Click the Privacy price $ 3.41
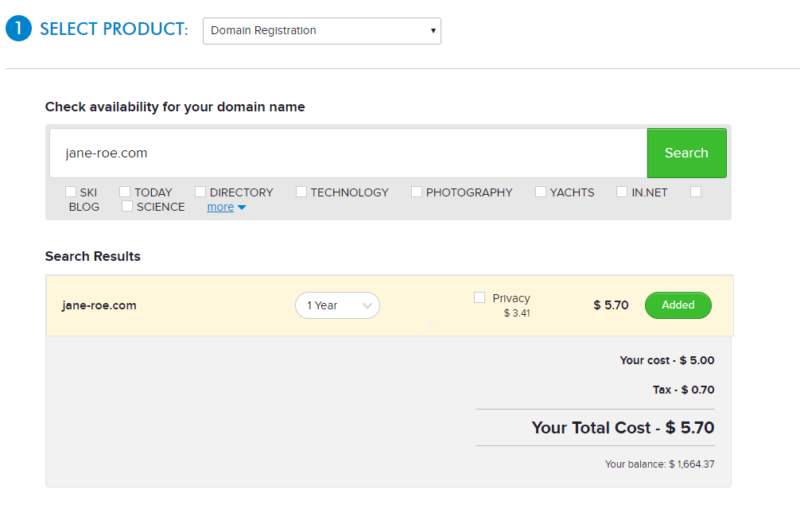Viewport: 800px width, 532px height. click(x=517, y=313)
